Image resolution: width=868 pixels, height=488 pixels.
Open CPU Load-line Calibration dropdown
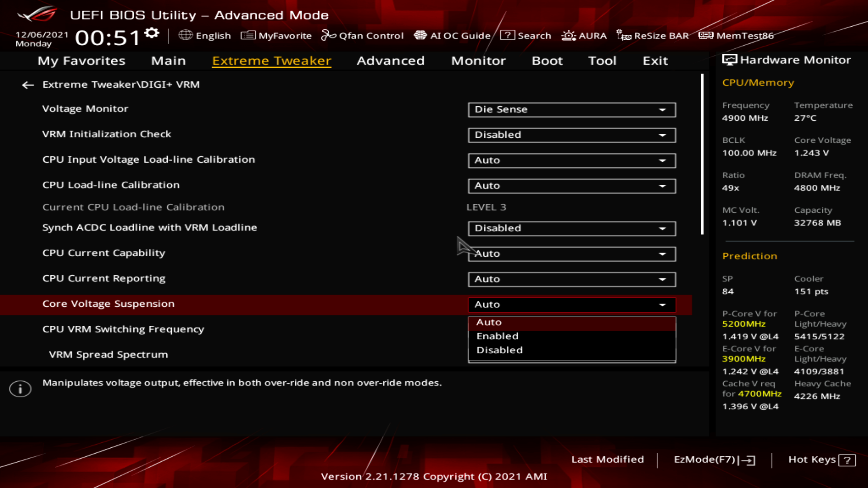point(571,186)
